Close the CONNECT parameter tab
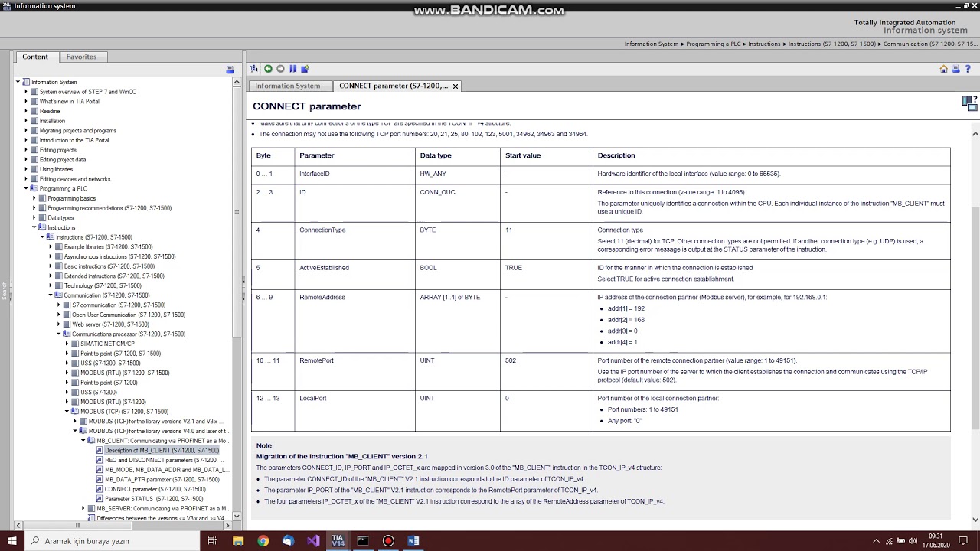The width and height of the screenshot is (980, 551). (x=456, y=86)
